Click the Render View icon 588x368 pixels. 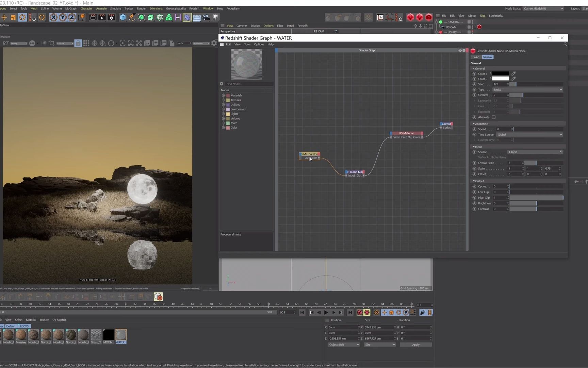coord(93,17)
